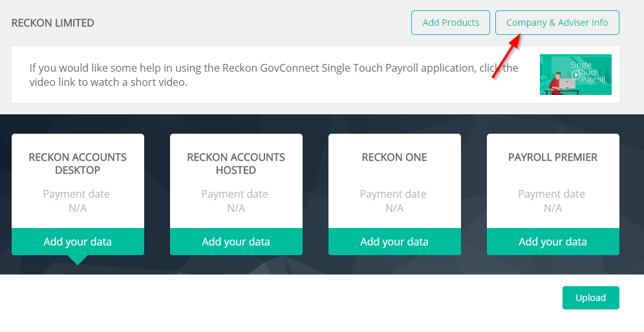This screenshot has width=644, height=332.
Task: Add your data for Reckon One
Action: 394,242
